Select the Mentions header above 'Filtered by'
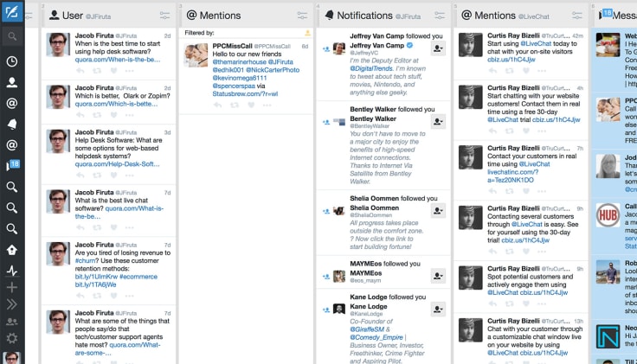The width and height of the screenshot is (637, 364). 246,16
